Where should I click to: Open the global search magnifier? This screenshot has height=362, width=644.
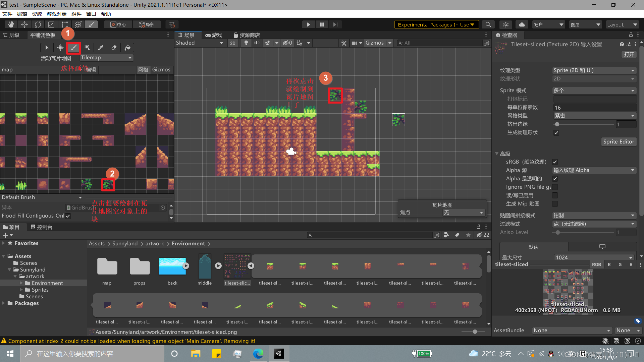pyautogui.click(x=488, y=24)
